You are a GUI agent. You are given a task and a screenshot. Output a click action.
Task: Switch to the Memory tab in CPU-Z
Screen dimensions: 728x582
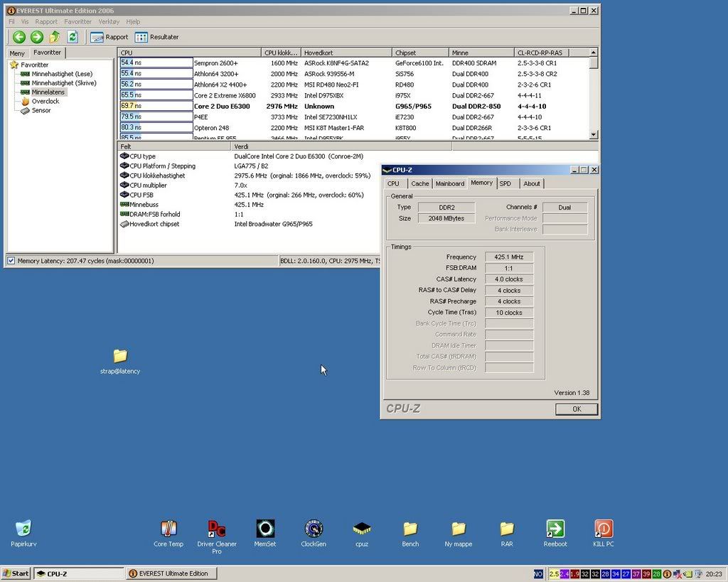coord(482,183)
